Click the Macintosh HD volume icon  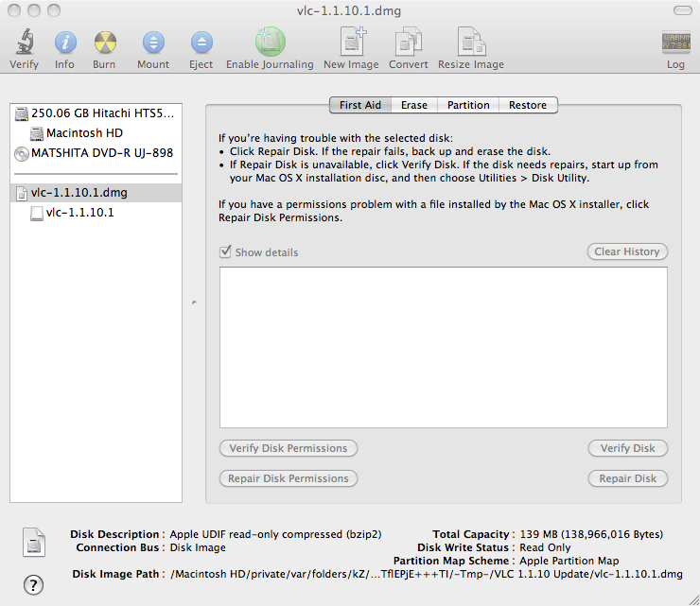coord(37,133)
